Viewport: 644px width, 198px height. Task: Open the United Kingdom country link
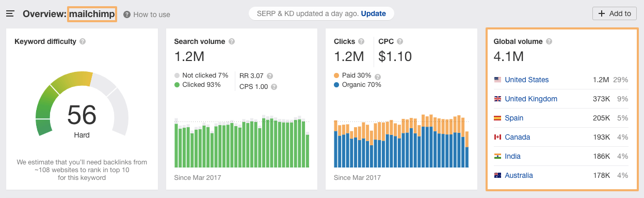click(531, 99)
